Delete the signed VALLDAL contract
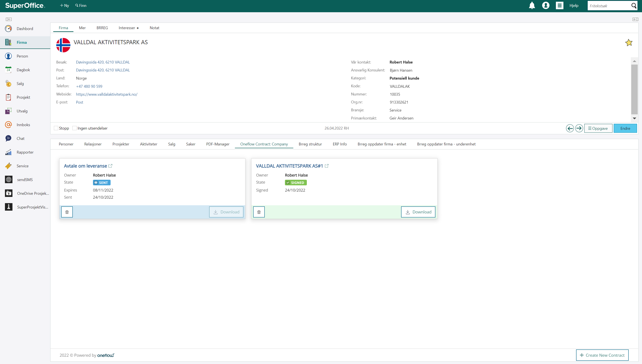642x364 pixels. tap(259, 212)
